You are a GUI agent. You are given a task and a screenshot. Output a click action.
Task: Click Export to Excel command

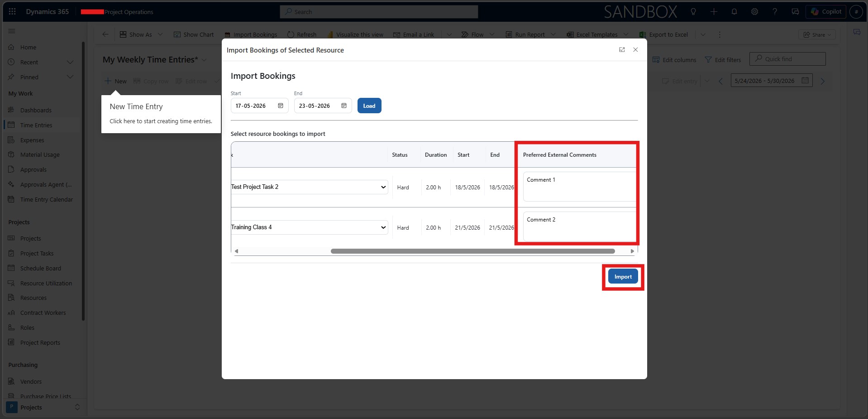point(663,35)
